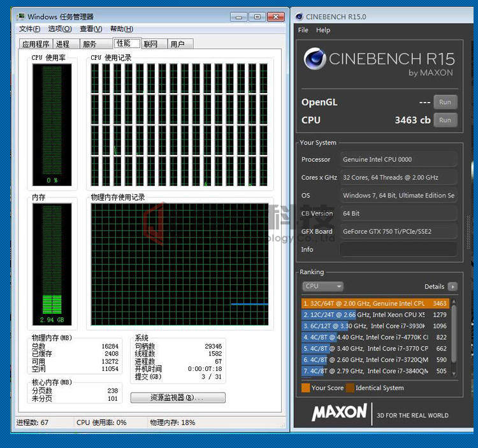Screen dimensions: 478x448
Task: Click the Cinebench title bar icon
Action: click(299, 17)
